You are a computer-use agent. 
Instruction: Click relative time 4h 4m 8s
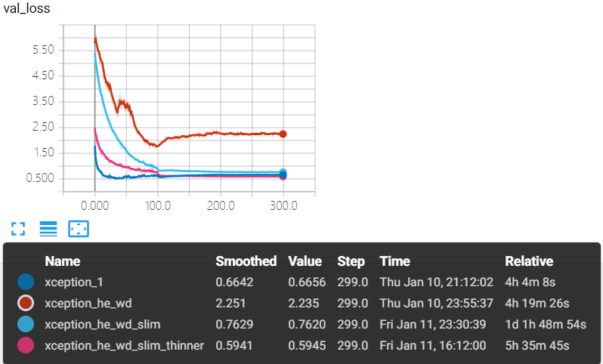click(x=530, y=282)
